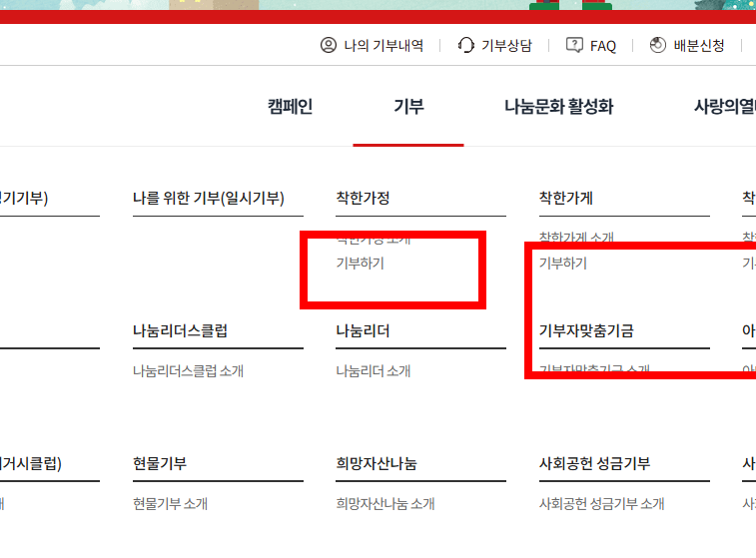
Task: Open the 희망자산나눔 heading
Action: [x=377, y=463]
